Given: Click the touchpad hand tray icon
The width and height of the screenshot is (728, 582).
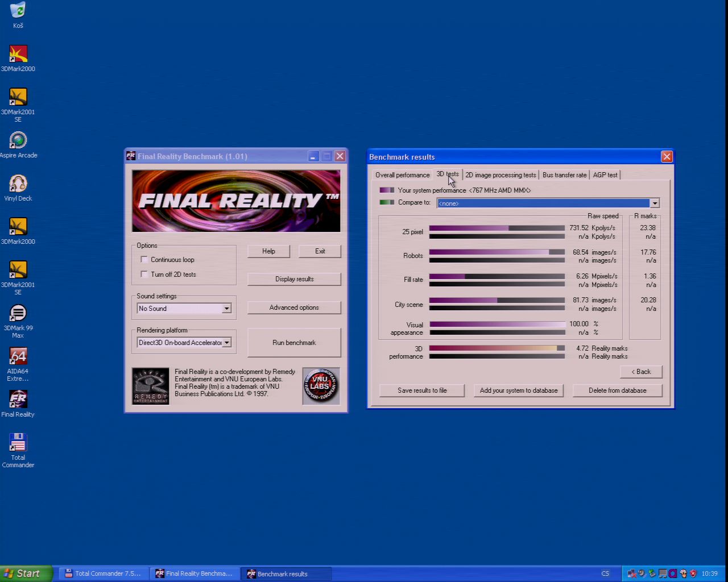Looking at the screenshot, I should click(683, 573).
